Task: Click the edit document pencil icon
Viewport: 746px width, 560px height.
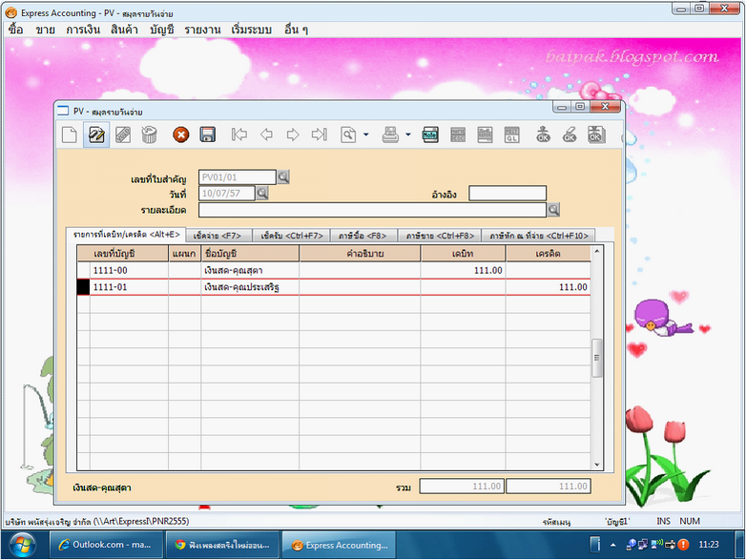Action: pos(95,135)
